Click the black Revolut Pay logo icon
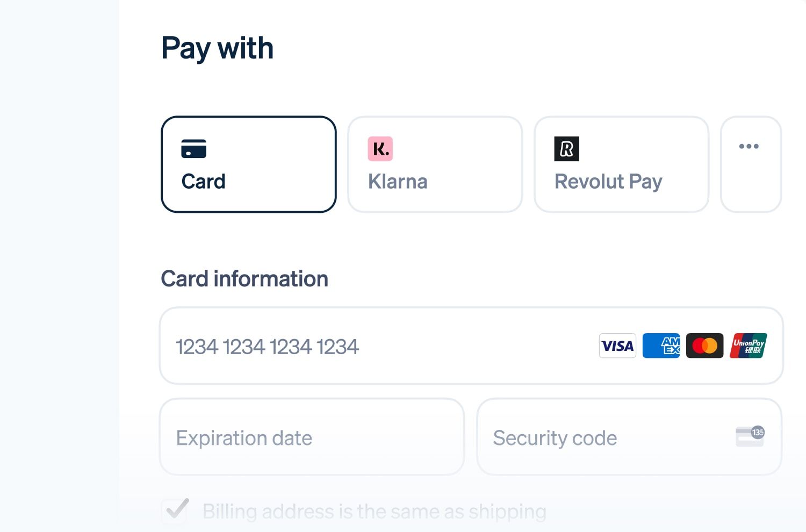This screenshot has width=806, height=532. [566, 149]
